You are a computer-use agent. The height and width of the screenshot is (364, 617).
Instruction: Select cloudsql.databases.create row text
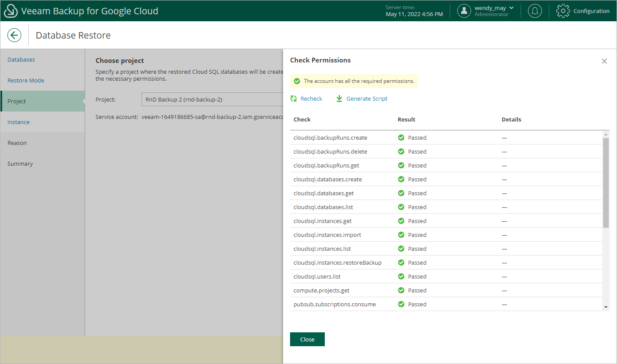coord(328,179)
